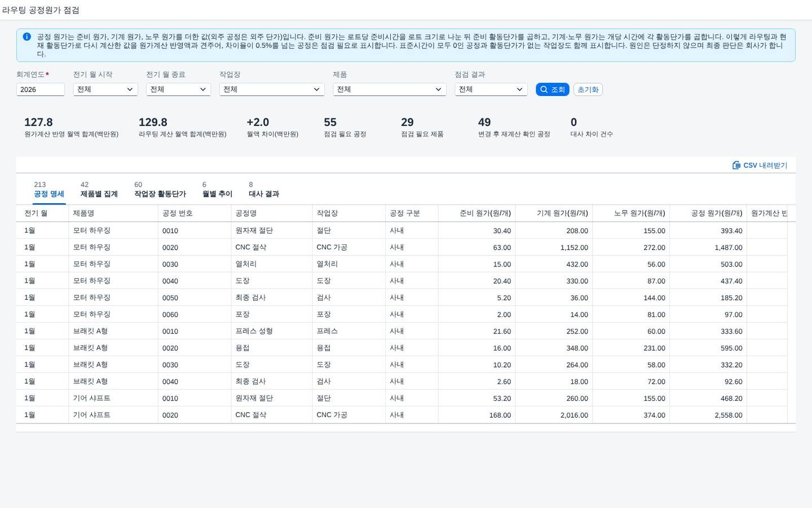Click the 29 점검 필요 제품 KPI
The image size is (812, 508).
[422, 127]
